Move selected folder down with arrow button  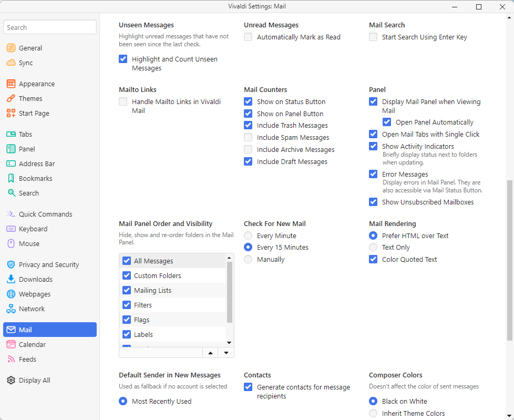coord(226,353)
